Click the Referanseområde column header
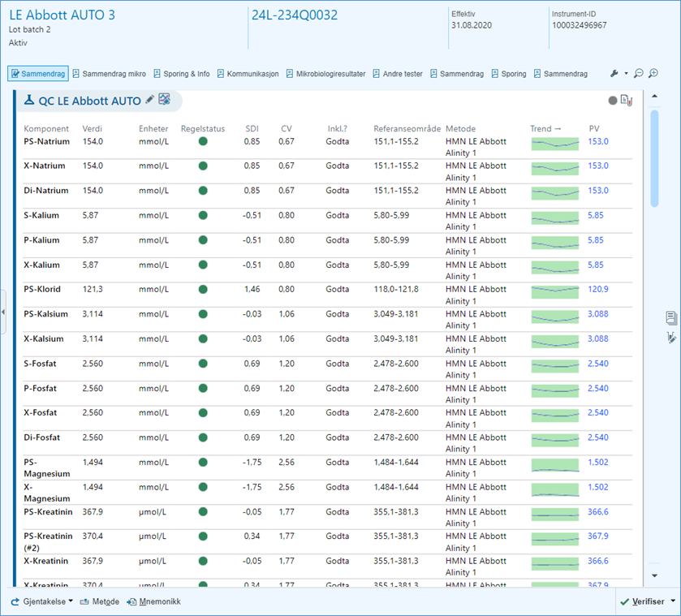 coord(407,128)
